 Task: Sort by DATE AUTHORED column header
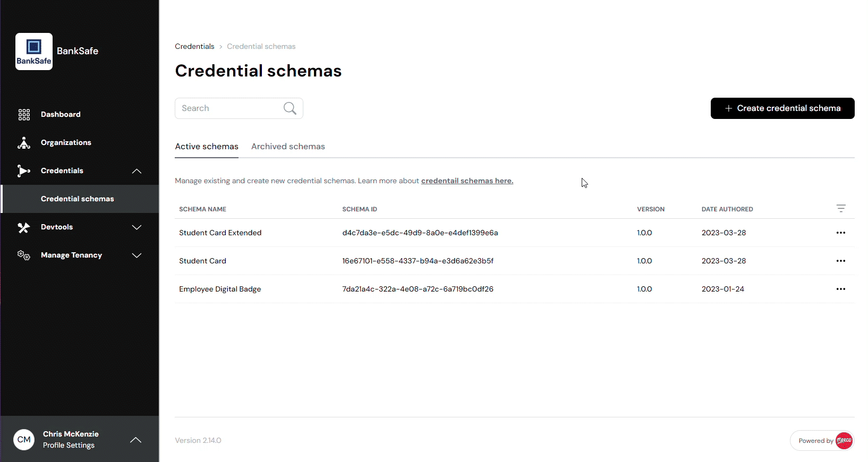pyautogui.click(x=727, y=209)
